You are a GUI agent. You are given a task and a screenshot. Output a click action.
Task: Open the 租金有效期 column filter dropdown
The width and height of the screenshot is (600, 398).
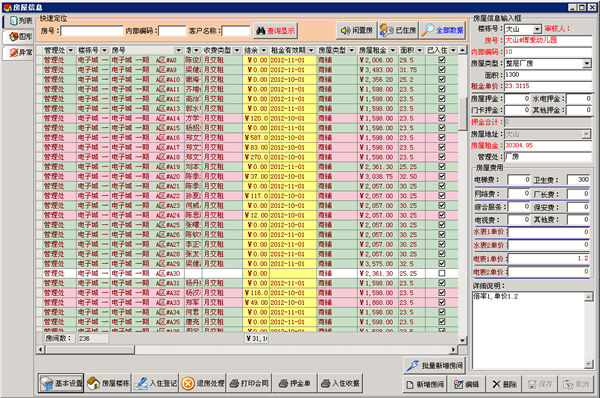pyautogui.click(x=311, y=51)
